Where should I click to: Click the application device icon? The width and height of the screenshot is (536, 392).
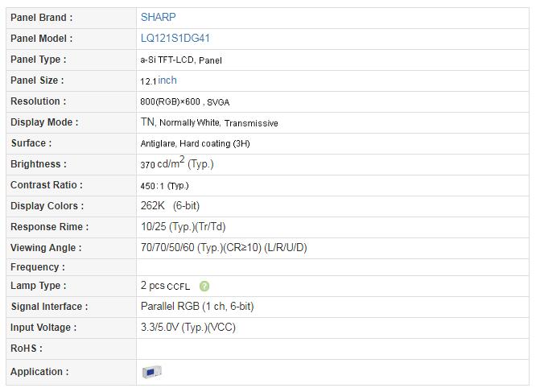(152, 372)
